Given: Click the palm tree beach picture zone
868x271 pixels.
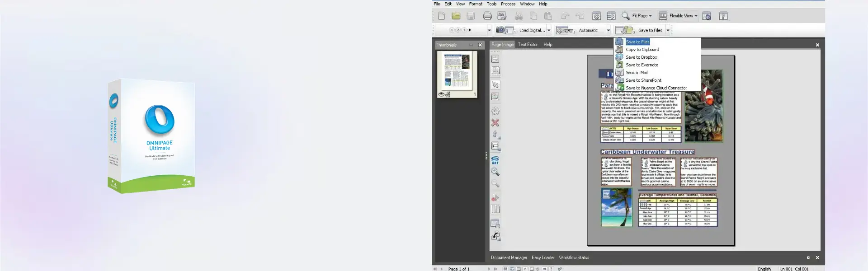Looking at the screenshot, I should click(617, 207).
